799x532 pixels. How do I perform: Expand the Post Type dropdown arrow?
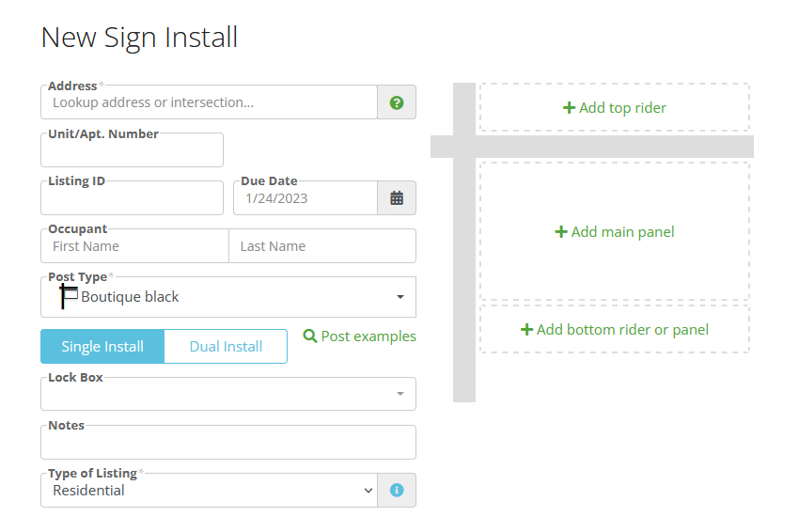[x=400, y=297]
